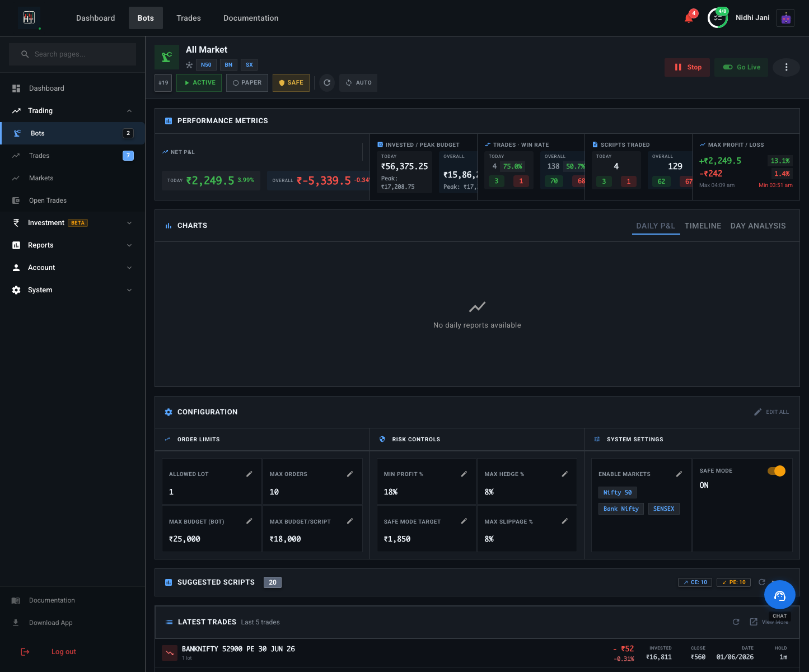
Task: Stop the bot with Stop button
Action: [x=688, y=67]
